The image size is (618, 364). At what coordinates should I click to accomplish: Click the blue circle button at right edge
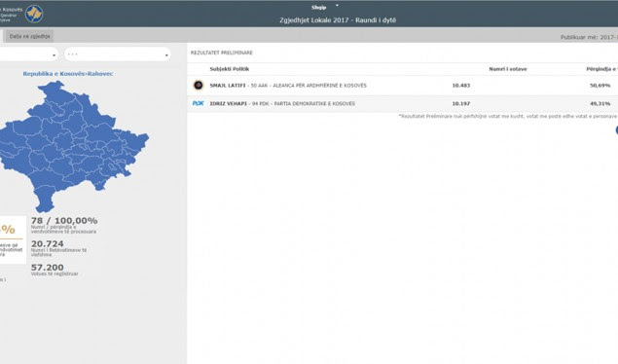(617, 130)
